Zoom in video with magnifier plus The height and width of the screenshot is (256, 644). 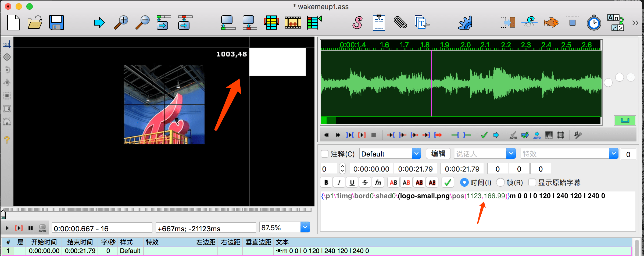(x=121, y=23)
